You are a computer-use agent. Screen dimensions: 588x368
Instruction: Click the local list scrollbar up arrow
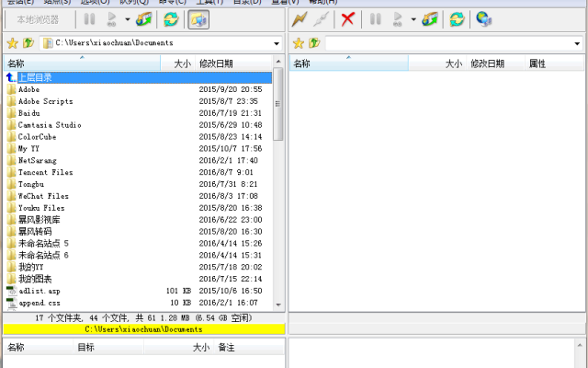pyautogui.click(x=277, y=62)
